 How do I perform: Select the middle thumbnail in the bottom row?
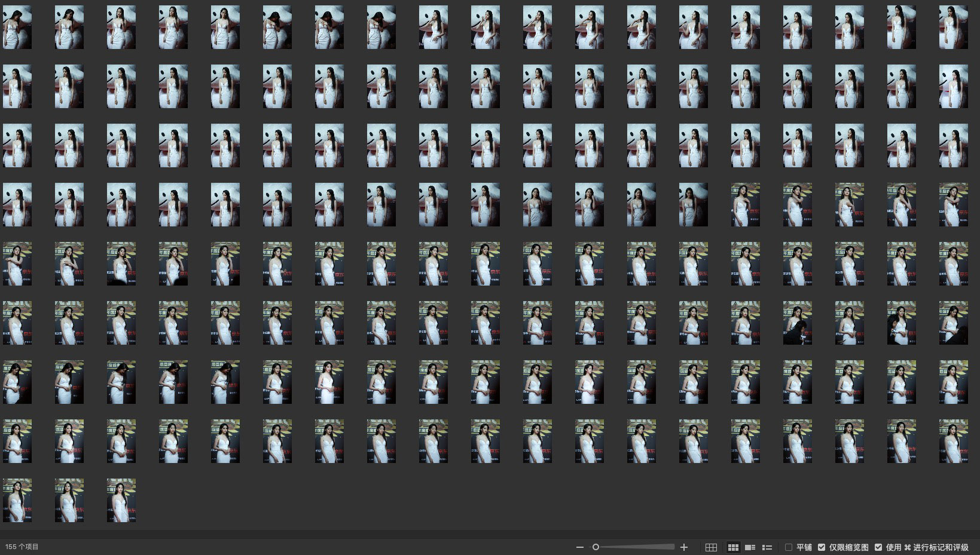(x=69, y=500)
